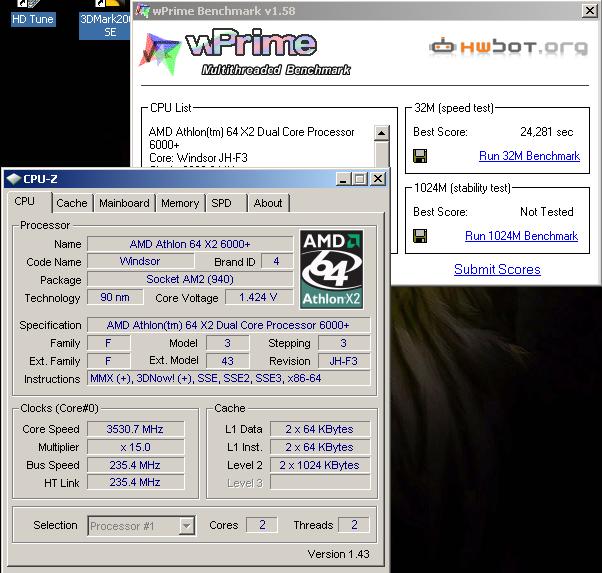The width and height of the screenshot is (602, 573).
Task: Click the CPU List scrollbar track
Action: point(381,154)
